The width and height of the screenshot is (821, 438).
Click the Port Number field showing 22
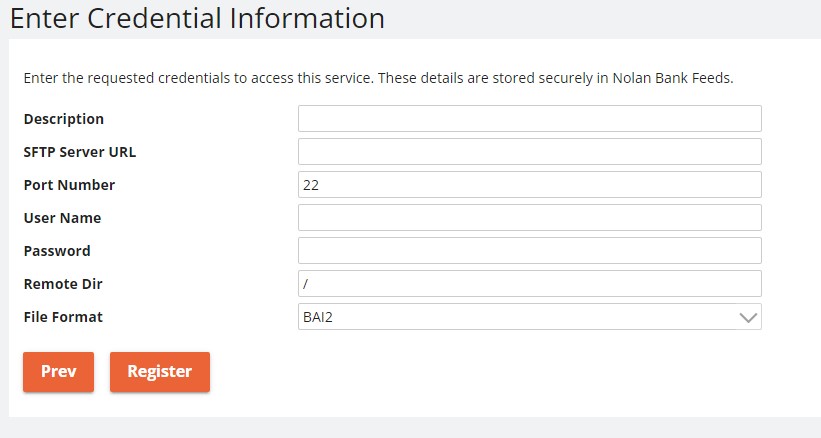tap(529, 185)
